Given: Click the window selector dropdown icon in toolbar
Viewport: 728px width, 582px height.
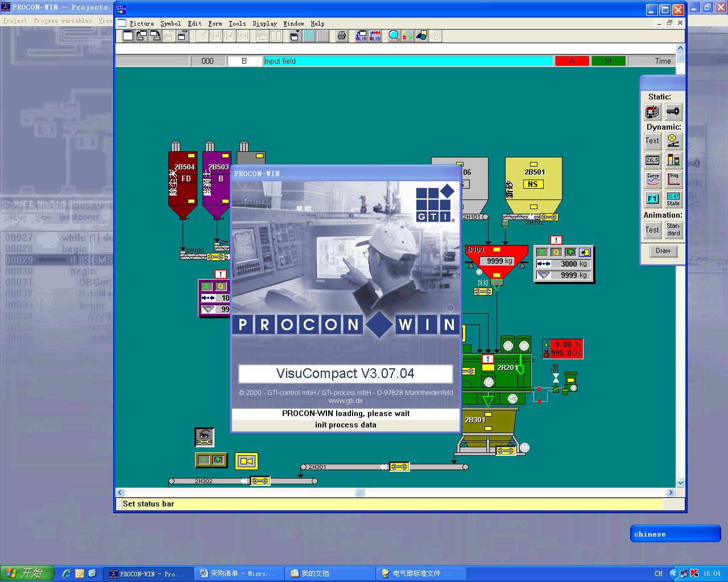Looking at the screenshot, I should (295, 36).
